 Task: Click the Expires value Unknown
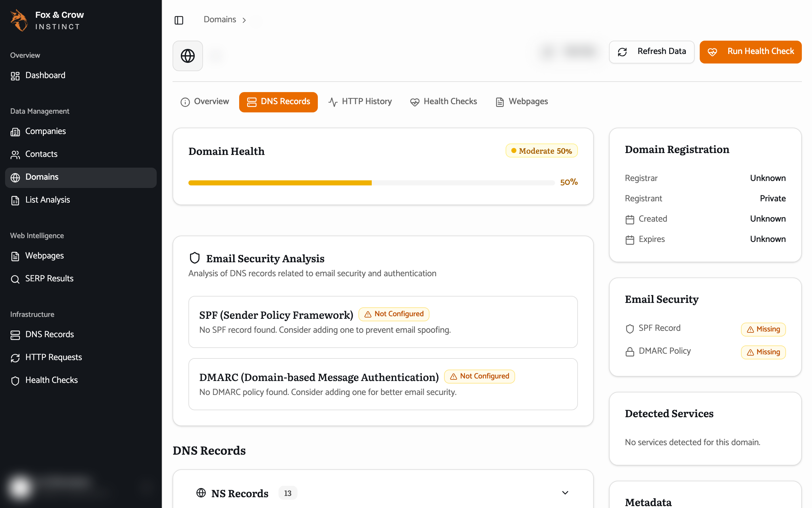click(768, 239)
